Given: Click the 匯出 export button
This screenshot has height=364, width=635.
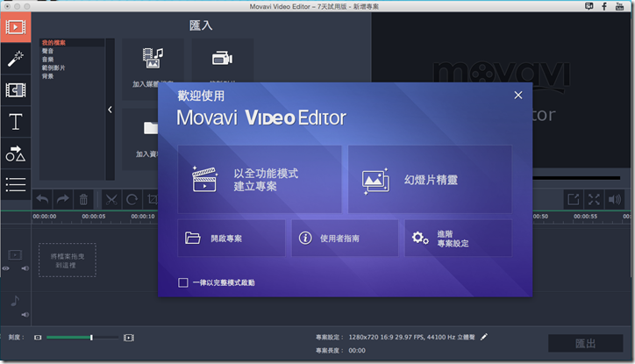Looking at the screenshot, I should (586, 343).
